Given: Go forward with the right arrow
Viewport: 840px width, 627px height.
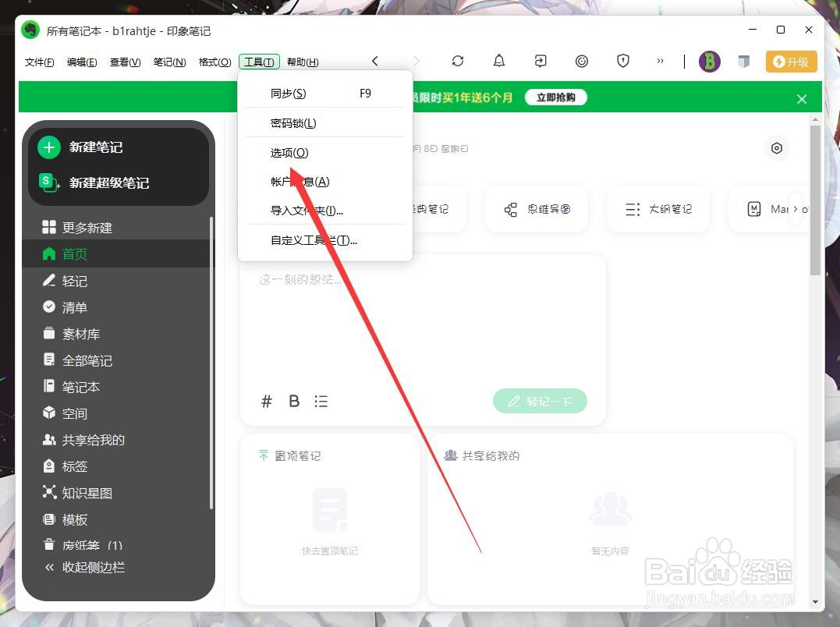Looking at the screenshot, I should (416, 61).
